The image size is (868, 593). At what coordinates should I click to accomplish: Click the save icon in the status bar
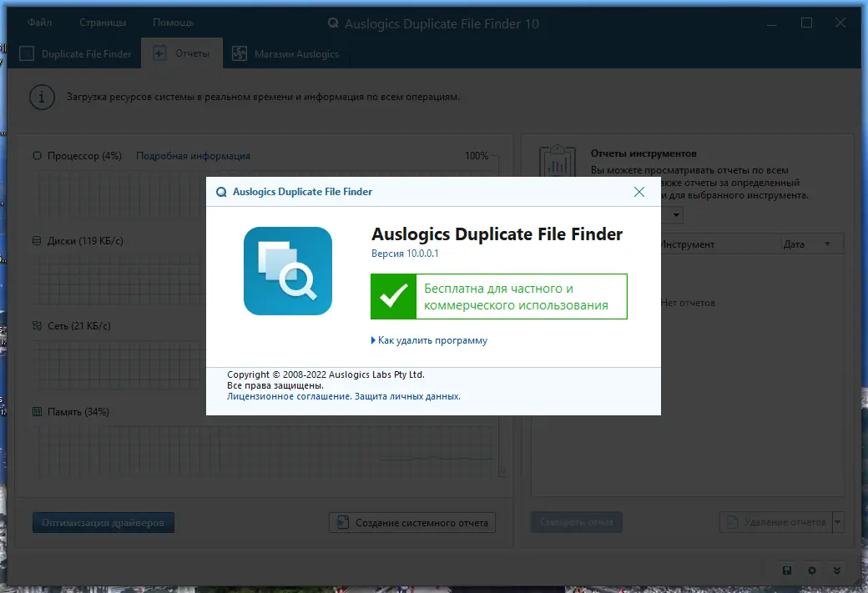tap(786, 570)
